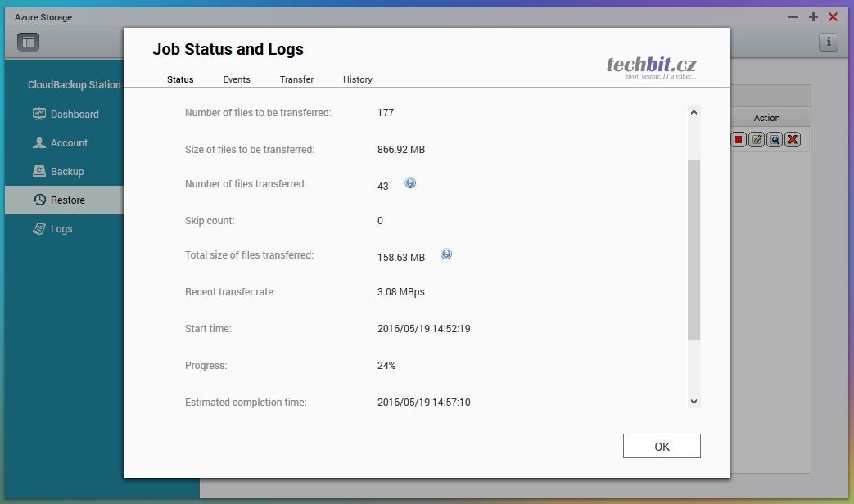Switch to the Transfer tab

pyautogui.click(x=296, y=79)
